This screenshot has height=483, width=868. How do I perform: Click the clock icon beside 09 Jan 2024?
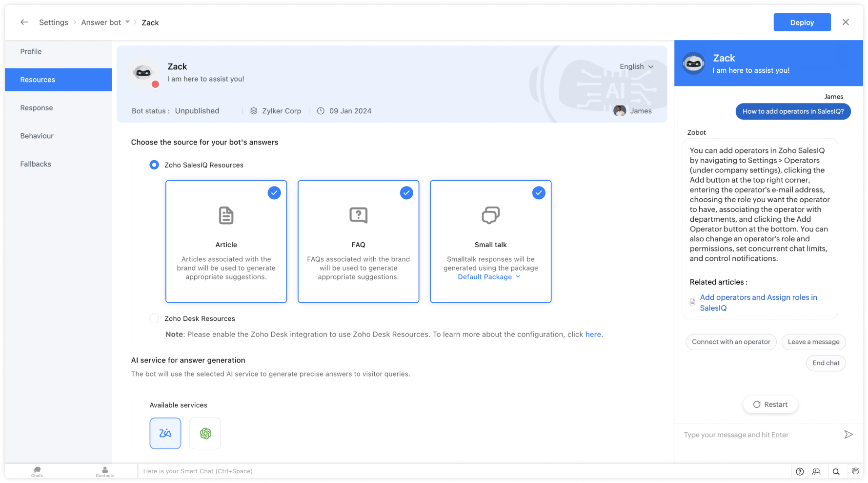321,111
